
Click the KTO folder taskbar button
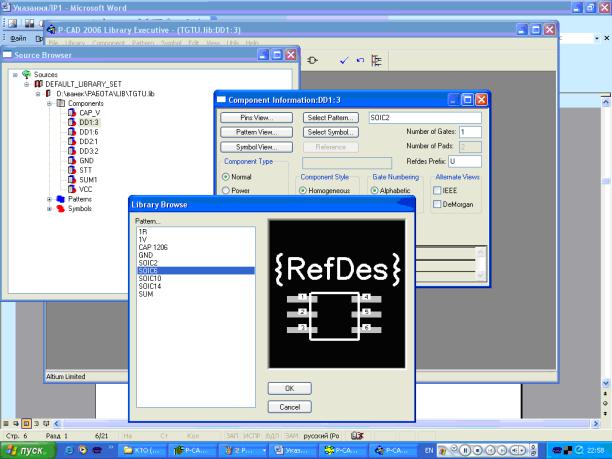click(x=142, y=451)
